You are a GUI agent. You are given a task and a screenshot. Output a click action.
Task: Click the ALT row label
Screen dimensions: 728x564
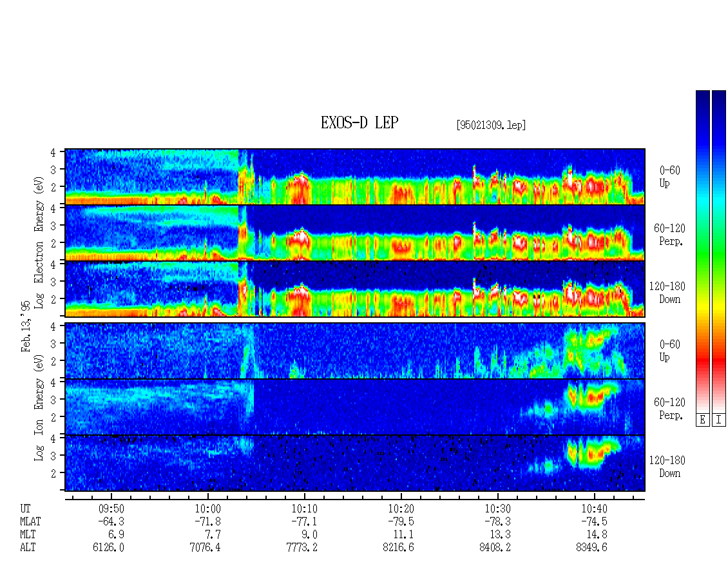28,548
